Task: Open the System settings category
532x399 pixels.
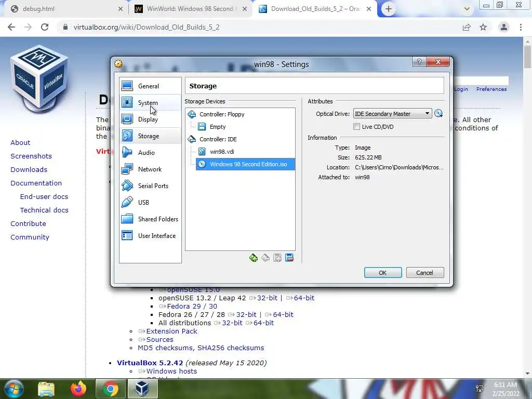Action: click(150, 103)
